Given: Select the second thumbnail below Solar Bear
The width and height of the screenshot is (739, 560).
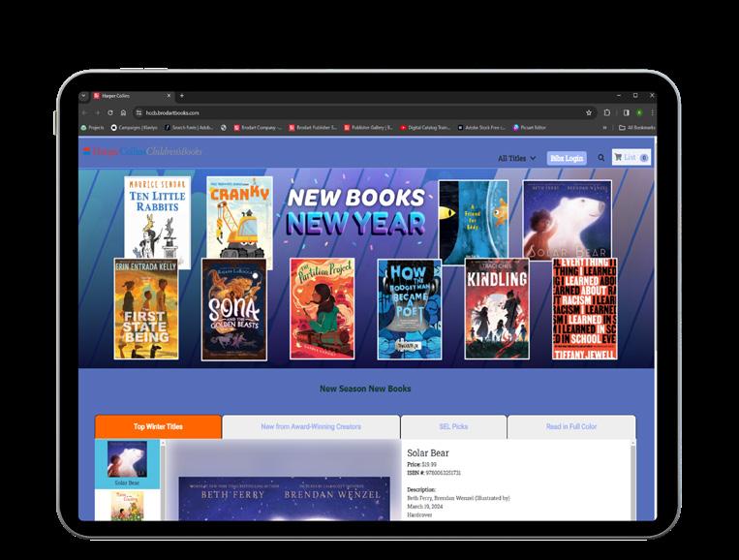Looking at the screenshot, I should tap(127, 506).
